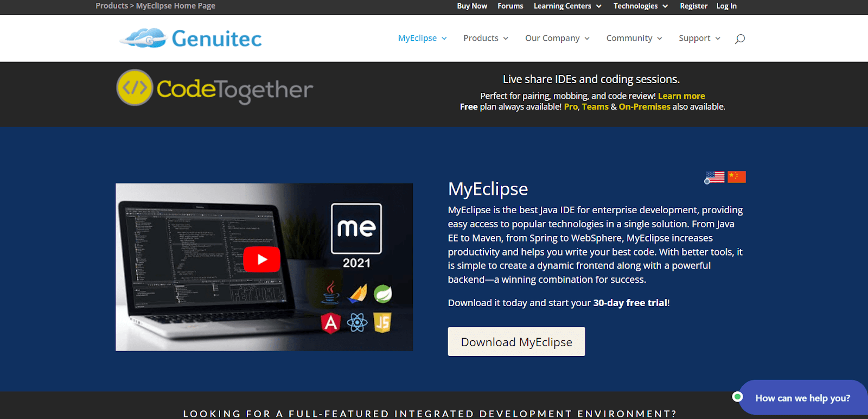Click 'MyEclipse Home Page' breadcrumb text
This screenshot has width=868, height=419.
pos(176,6)
